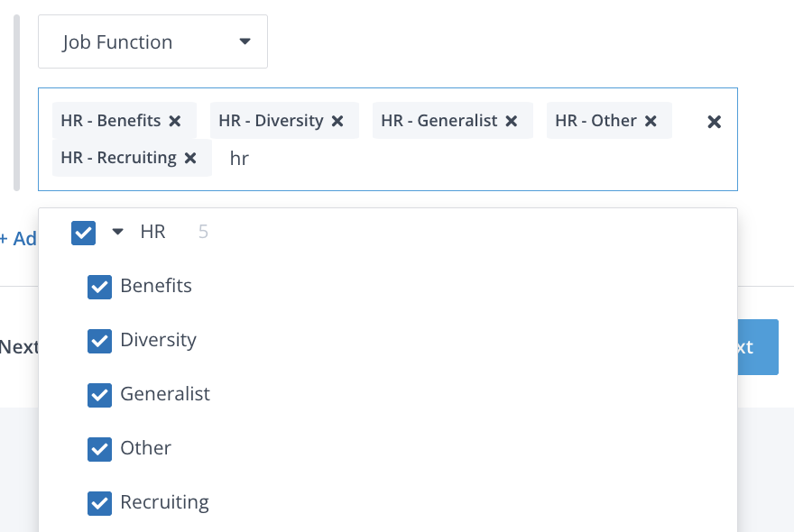Select the Generalist option label
The width and height of the screenshot is (794, 532).
click(x=165, y=394)
